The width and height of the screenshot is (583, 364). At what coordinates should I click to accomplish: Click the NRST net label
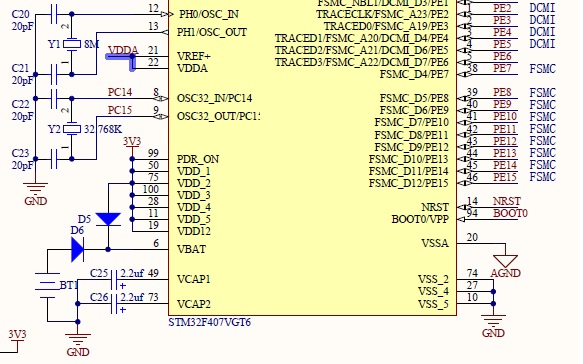pos(507,202)
